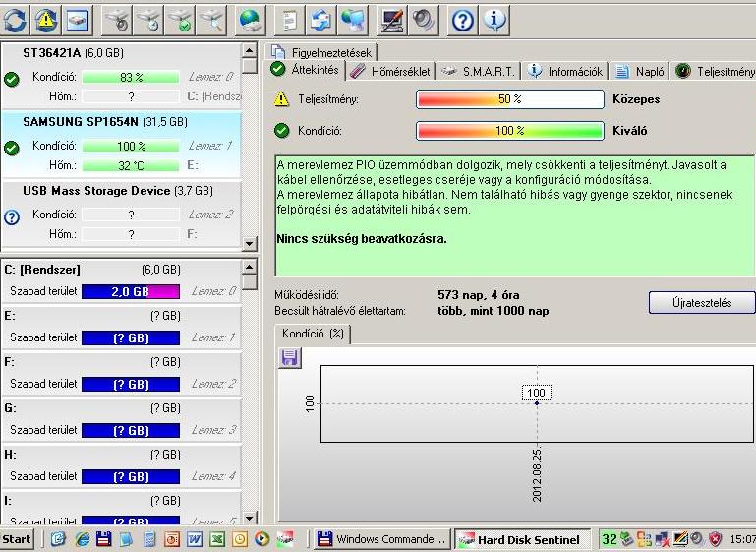Screen dimensions: 756x552
Task: Click the speaker sound toolbar icon
Action: pyautogui.click(x=423, y=20)
